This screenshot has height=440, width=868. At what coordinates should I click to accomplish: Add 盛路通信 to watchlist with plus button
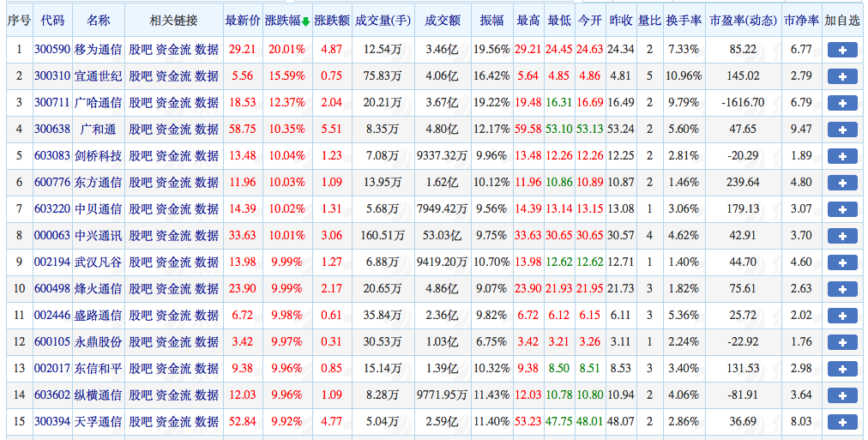[842, 316]
